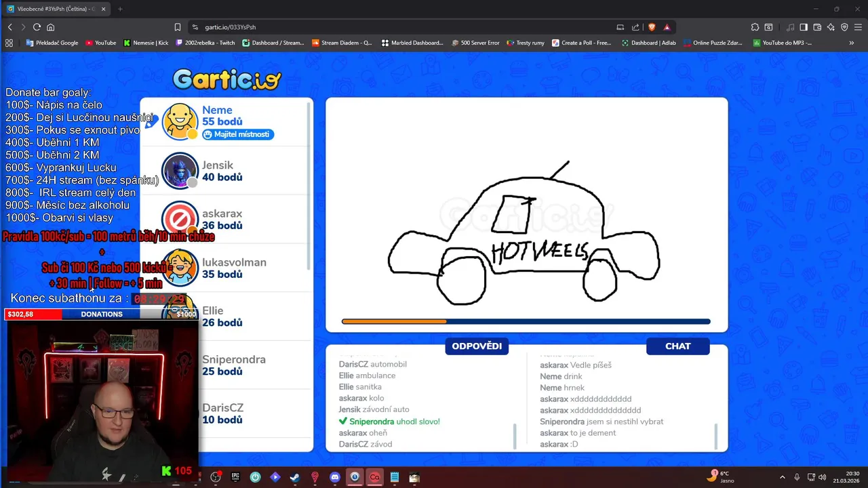
Task: Click the 'Jensik závodní auto' answer
Action: (x=374, y=409)
